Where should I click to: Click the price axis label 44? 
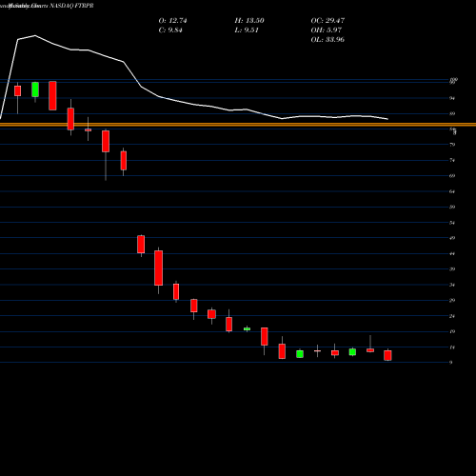(x=452, y=253)
